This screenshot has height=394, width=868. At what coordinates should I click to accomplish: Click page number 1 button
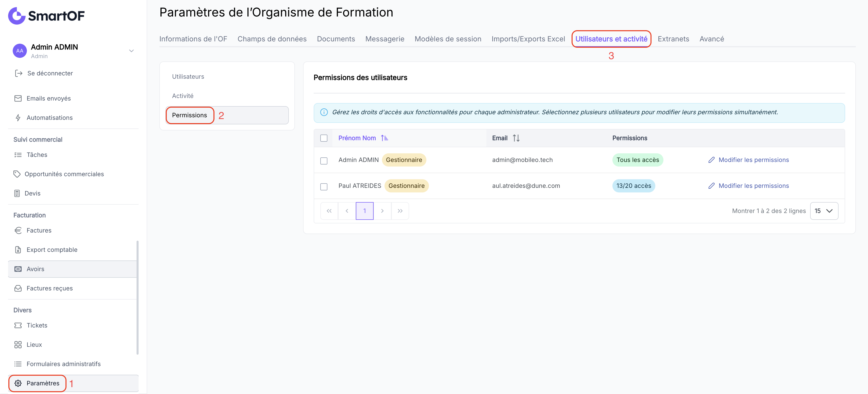(x=365, y=211)
